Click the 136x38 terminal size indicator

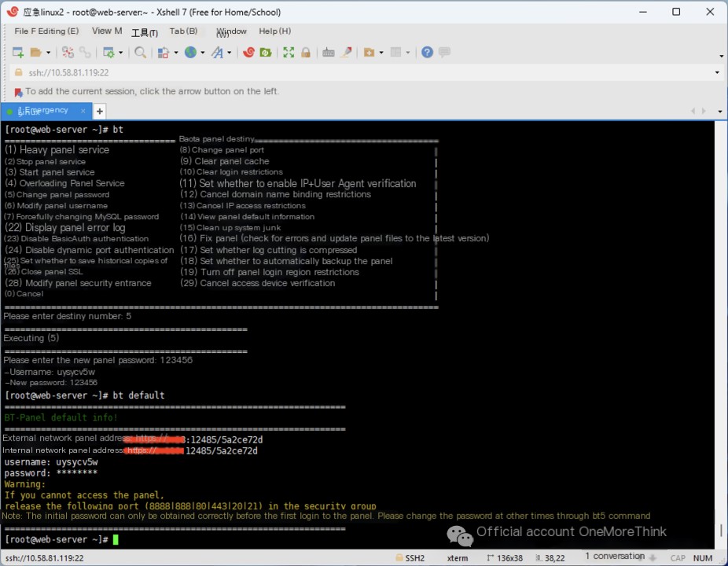point(504,558)
